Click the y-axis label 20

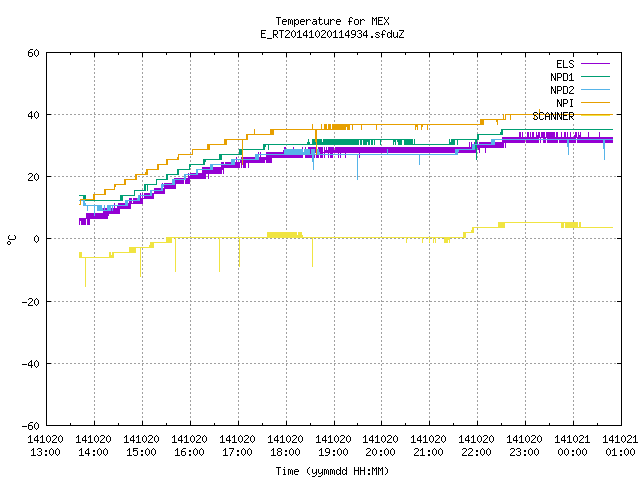click(x=33, y=177)
